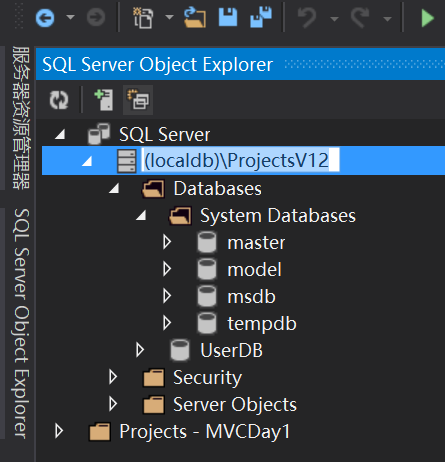Click the tempdb database cylinder icon
This screenshot has width=445, height=462.
pos(207,323)
